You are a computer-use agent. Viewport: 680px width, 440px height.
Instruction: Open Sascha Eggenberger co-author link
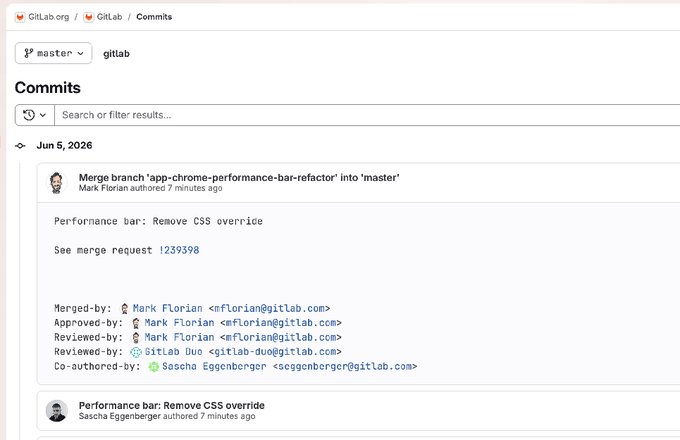tap(214, 366)
